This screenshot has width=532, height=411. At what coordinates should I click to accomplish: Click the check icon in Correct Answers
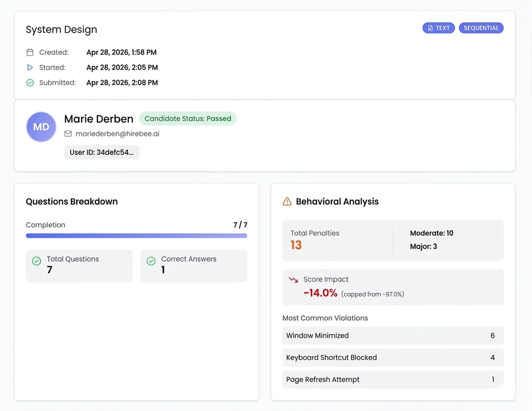151,261
